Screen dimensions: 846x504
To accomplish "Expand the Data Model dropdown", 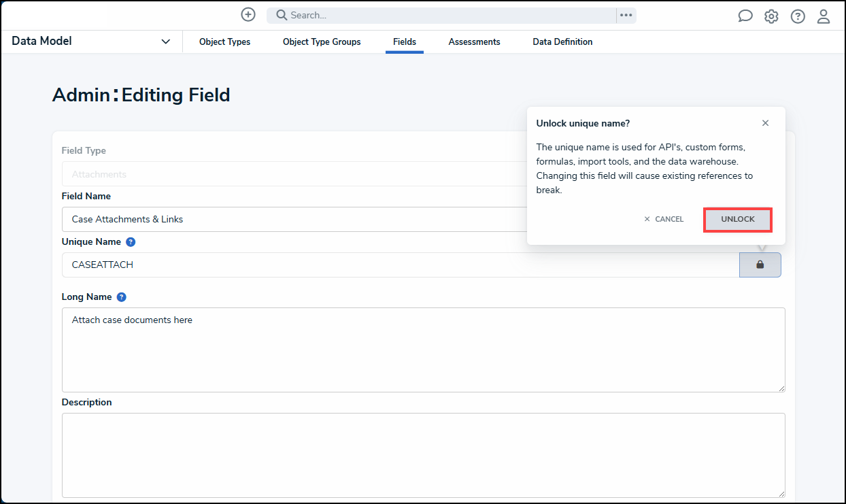I will [x=165, y=41].
